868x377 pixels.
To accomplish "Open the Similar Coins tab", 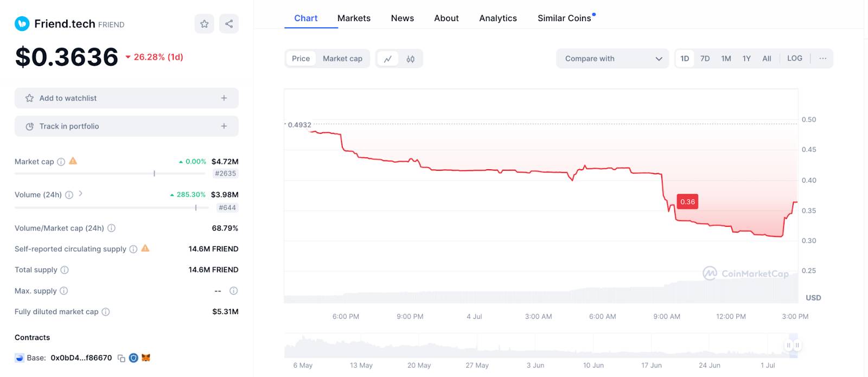I will point(564,18).
